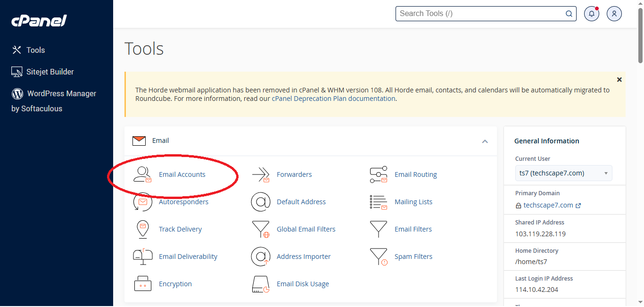Click the General Information heading
Viewport: 644px width, 307px height.
pos(546,141)
